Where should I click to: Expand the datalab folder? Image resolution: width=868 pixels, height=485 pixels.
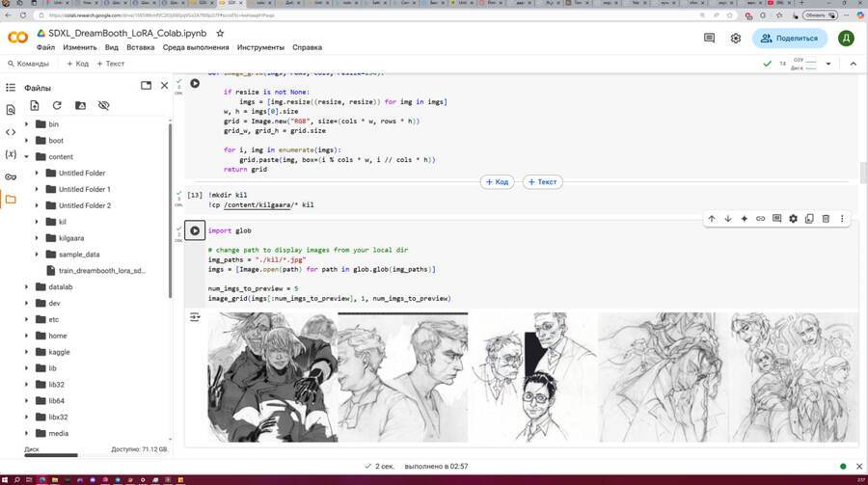pyautogui.click(x=26, y=286)
